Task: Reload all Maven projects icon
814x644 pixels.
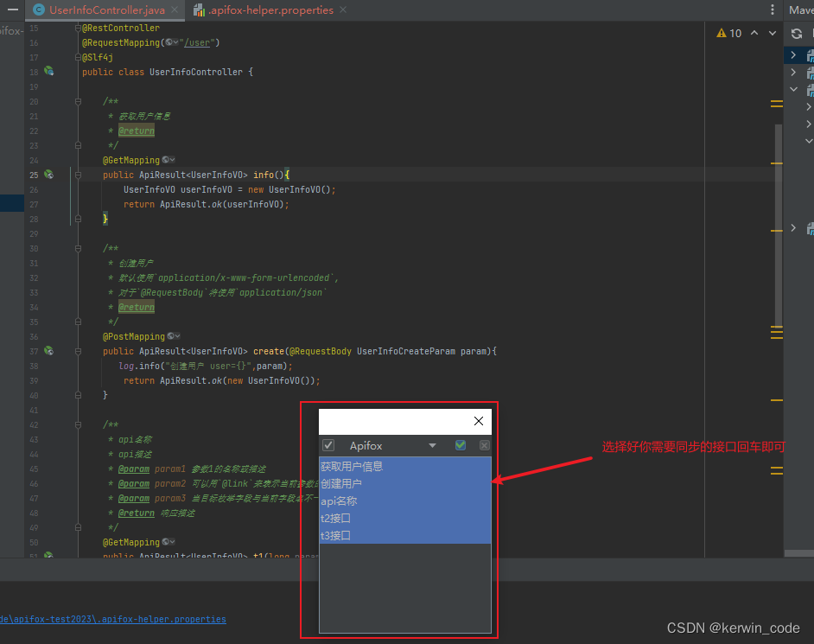Action: coord(797,34)
